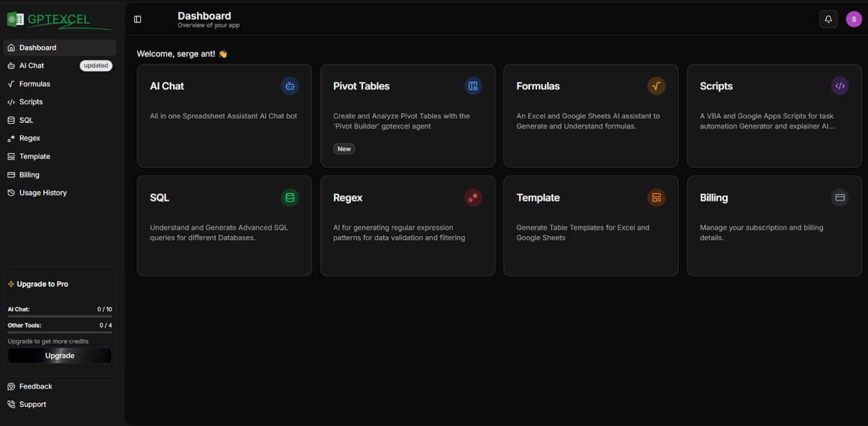The image size is (868, 426).
Task: Click the credit card icon on Billing card
Action: point(839,197)
